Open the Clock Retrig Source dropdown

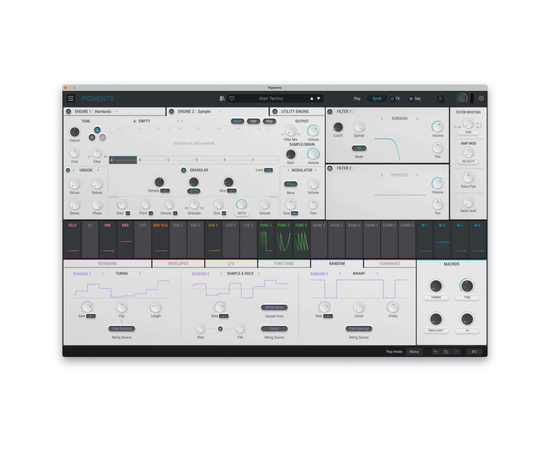274,329
